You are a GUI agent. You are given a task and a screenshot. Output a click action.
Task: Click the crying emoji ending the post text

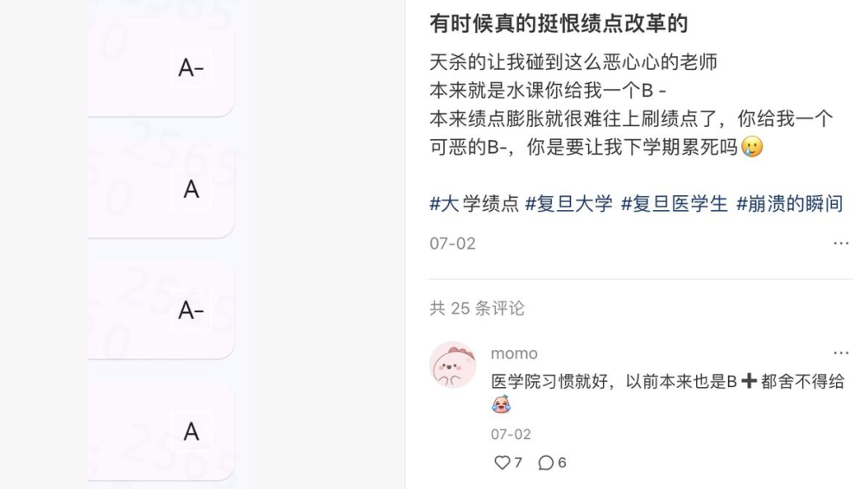click(x=752, y=147)
